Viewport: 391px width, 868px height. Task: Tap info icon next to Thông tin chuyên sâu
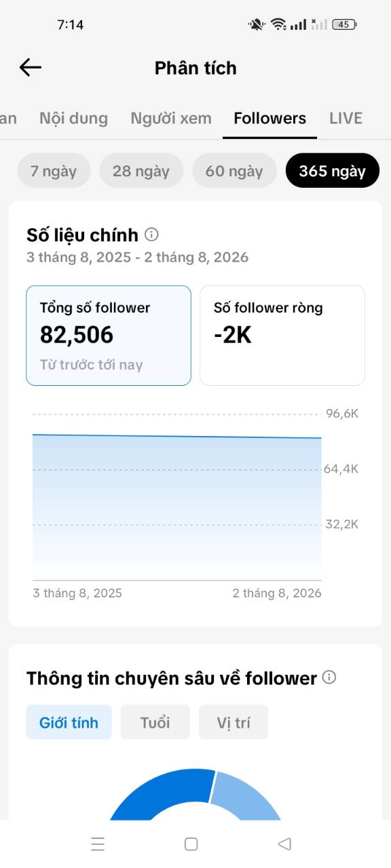point(329,677)
